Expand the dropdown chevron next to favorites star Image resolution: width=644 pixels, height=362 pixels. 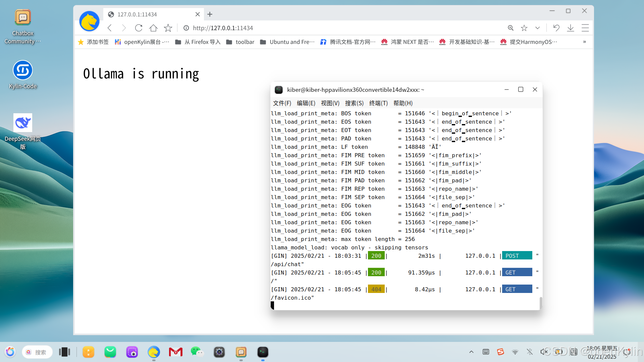point(538,28)
